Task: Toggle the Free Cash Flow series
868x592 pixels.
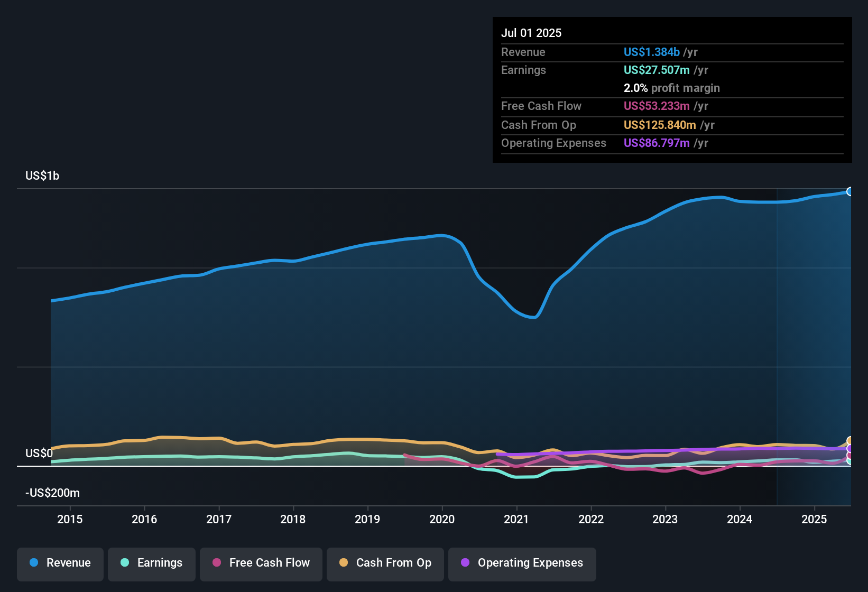Action: (261, 563)
